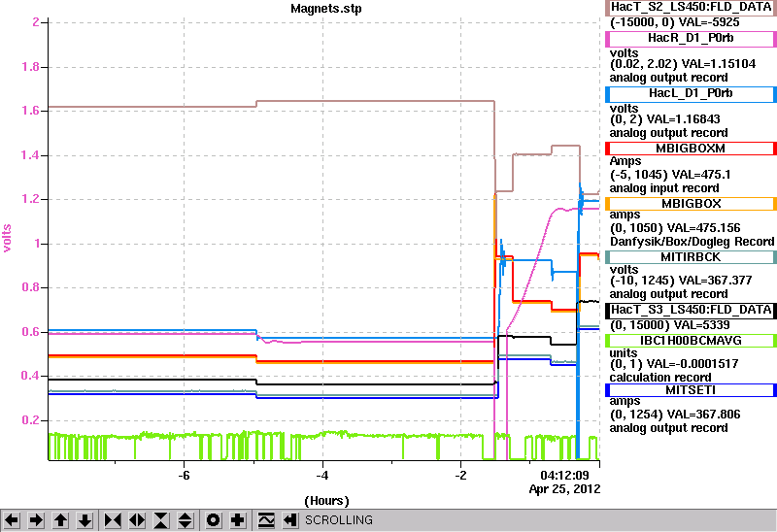Click the 1.8 value on the Y axis
The height and width of the screenshot is (532, 777).
[x=30, y=67]
